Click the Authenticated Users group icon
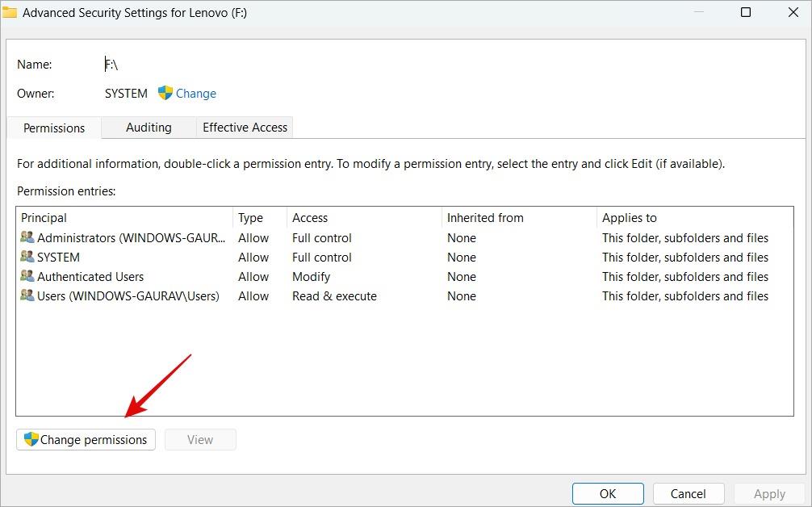This screenshot has height=507, width=812. (27, 276)
